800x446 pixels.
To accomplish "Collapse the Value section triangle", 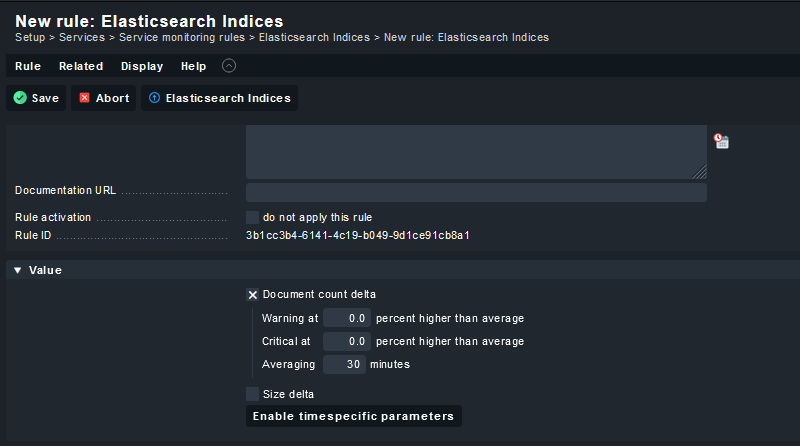I will pos(18,270).
